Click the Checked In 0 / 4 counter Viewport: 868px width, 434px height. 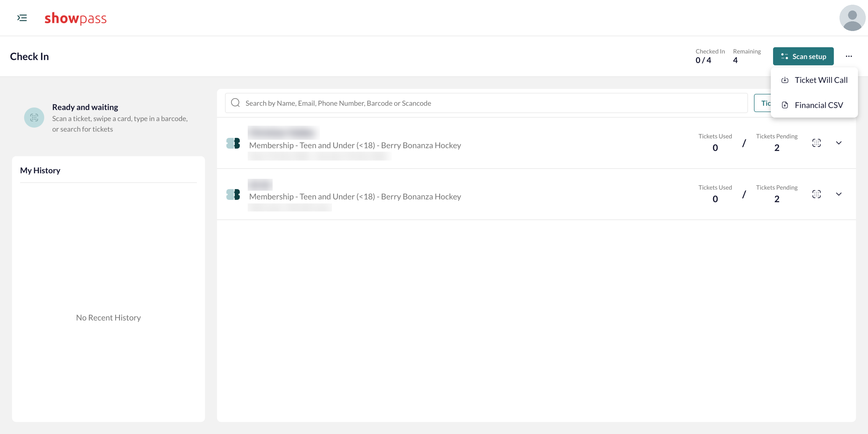click(x=710, y=56)
